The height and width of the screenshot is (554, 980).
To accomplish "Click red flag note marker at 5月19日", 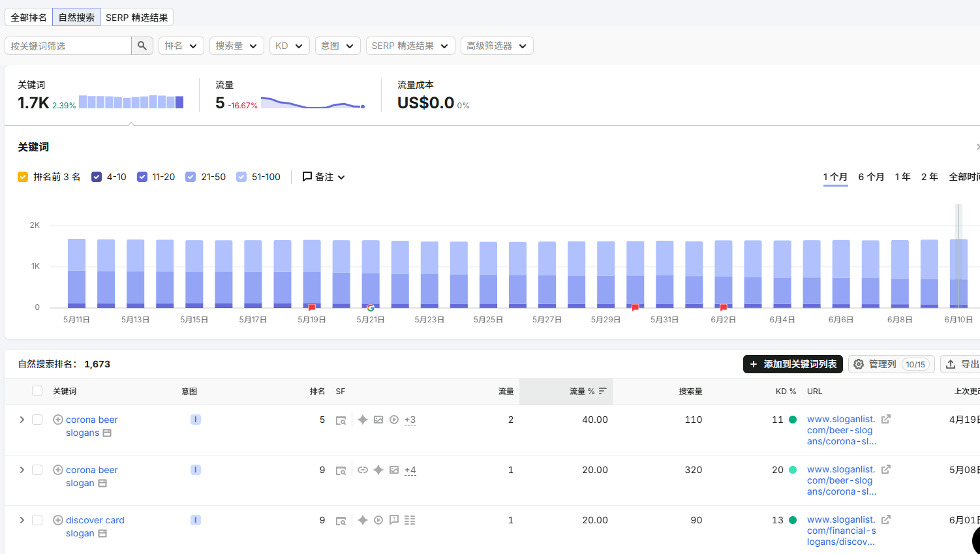I will 312,307.
